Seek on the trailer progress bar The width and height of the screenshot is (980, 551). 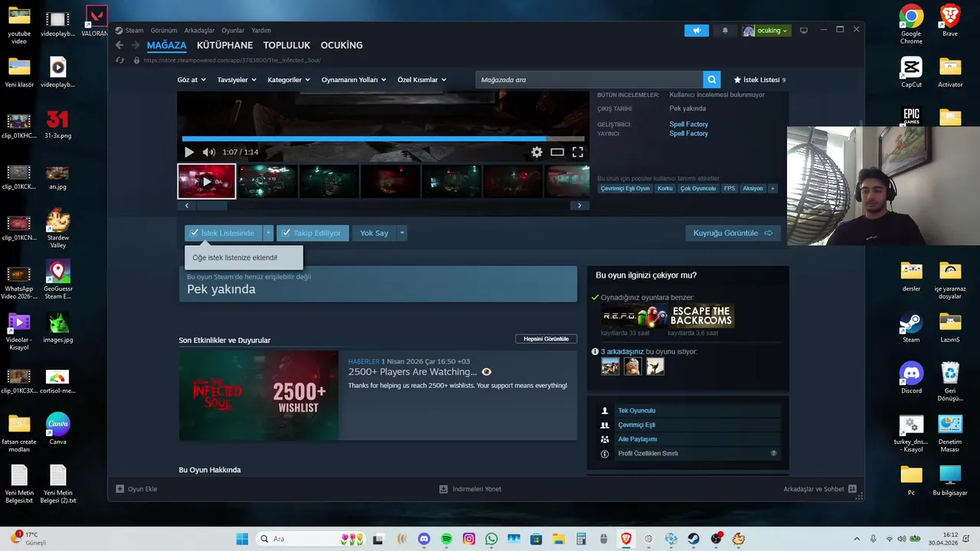coord(383,139)
